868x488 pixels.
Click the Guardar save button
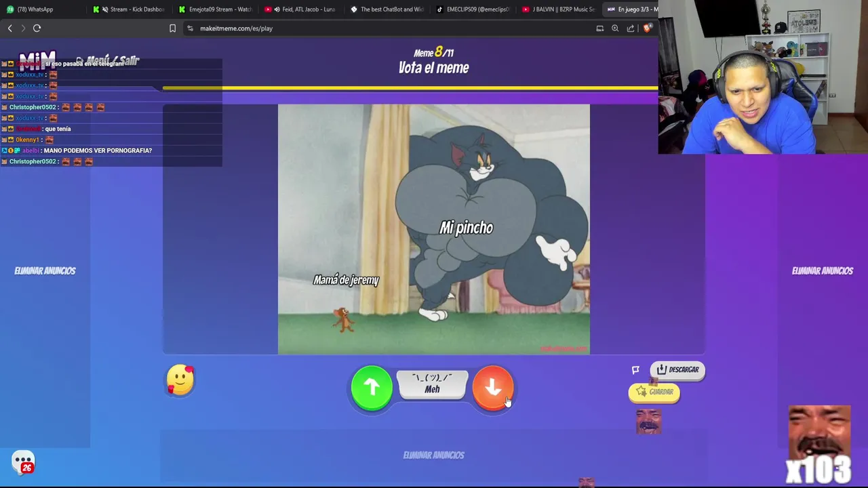click(x=654, y=392)
